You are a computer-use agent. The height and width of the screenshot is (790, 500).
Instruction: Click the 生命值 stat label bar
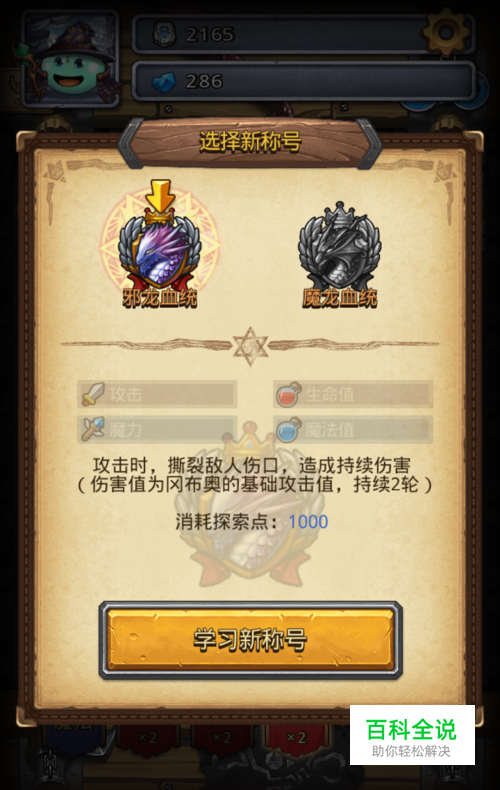tap(353, 394)
